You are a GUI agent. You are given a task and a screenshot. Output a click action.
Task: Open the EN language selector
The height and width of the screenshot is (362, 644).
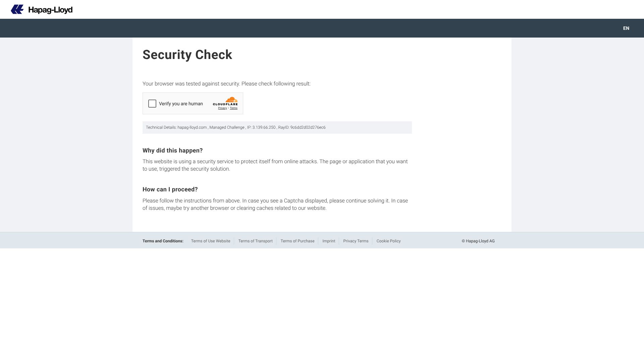pos(626,28)
